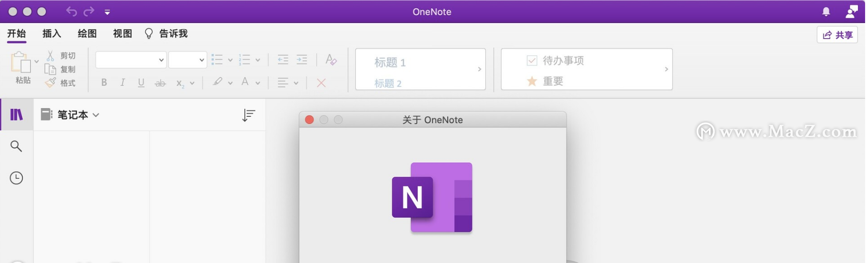Image resolution: width=868 pixels, height=263 pixels.
Task: Toggle strikethrough formatting
Action: (160, 83)
